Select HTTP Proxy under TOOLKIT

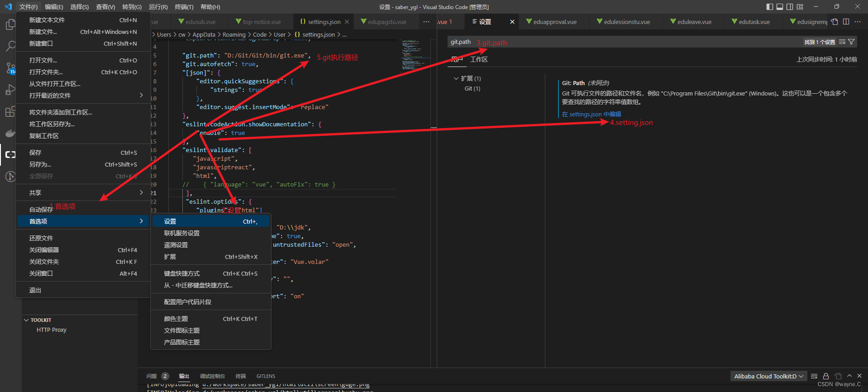(x=52, y=330)
